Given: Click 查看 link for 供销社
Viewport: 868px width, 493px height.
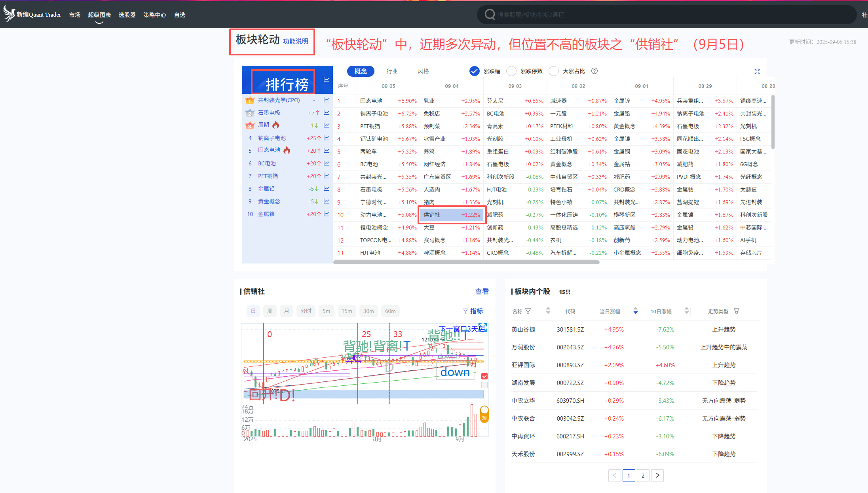Looking at the screenshot, I should (x=482, y=292).
